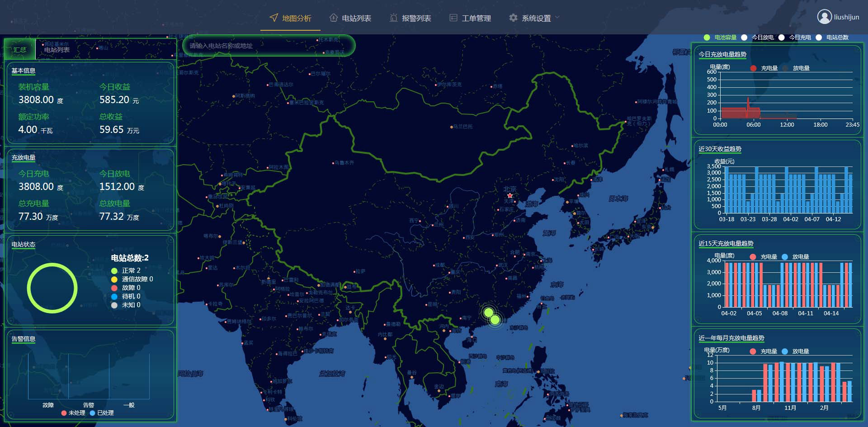Select the lower green station marker on map
This screenshot has height=427, width=868.
[x=495, y=320]
